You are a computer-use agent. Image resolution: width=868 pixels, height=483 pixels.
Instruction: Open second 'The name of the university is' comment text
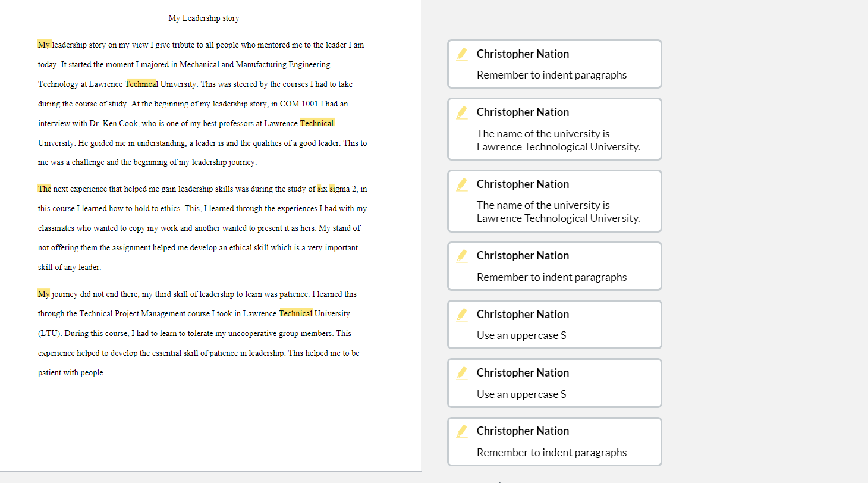click(x=558, y=212)
